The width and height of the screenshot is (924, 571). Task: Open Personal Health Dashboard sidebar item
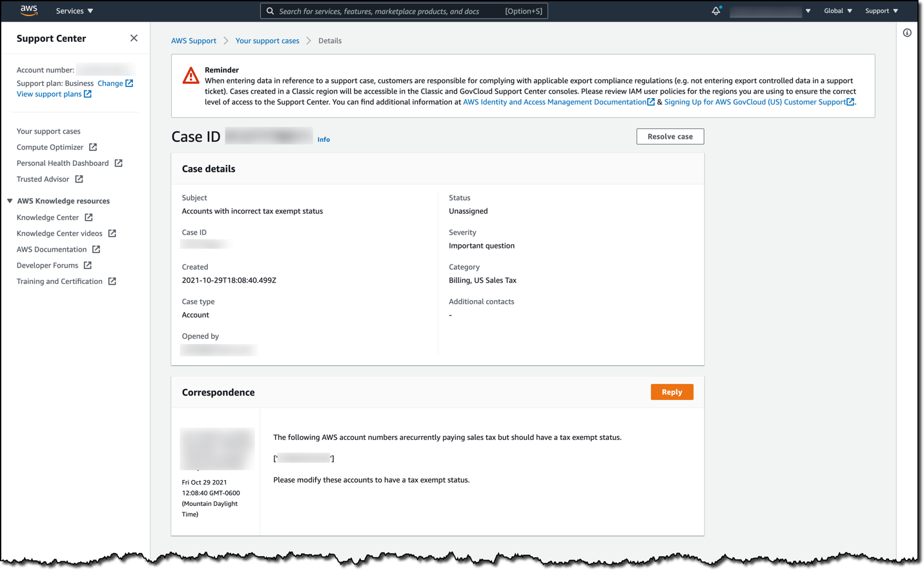63,163
